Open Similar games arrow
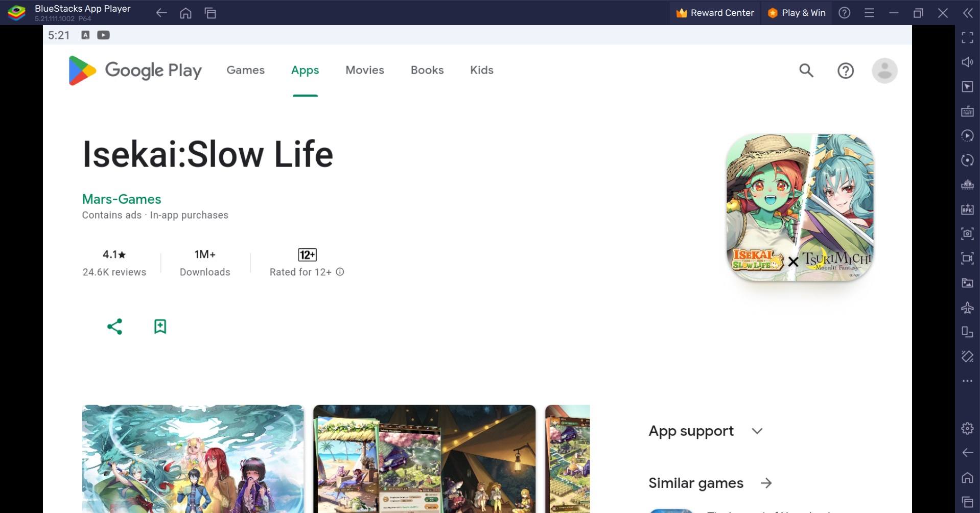This screenshot has width=980, height=513. [x=766, y=483]
